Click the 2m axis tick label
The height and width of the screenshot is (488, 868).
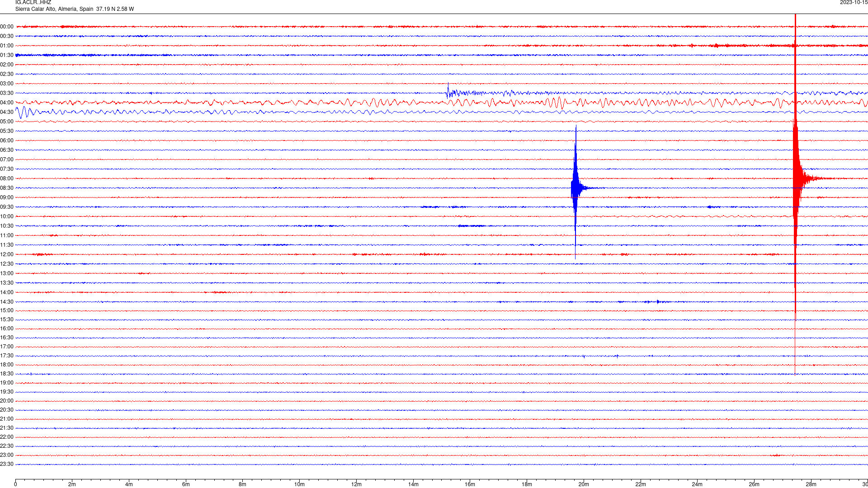tap(72, 484)
